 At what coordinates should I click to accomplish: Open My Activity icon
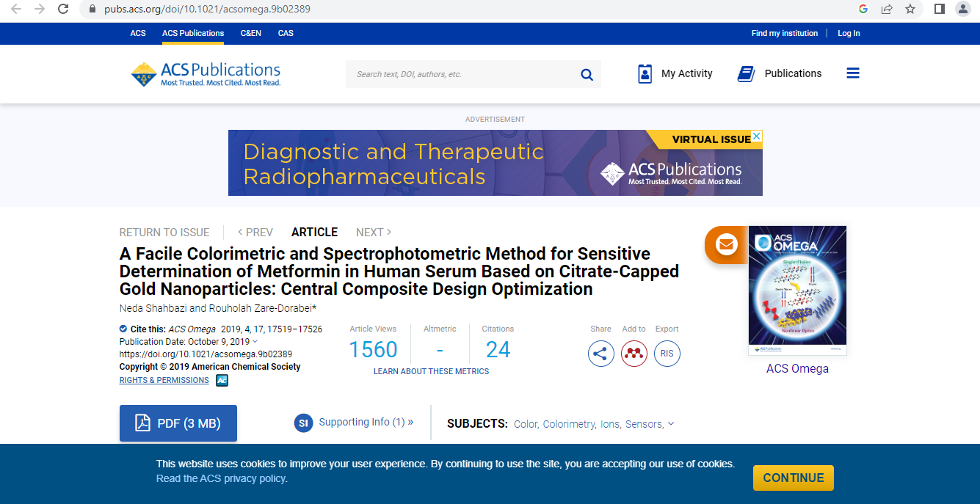(x=645, y=74)
